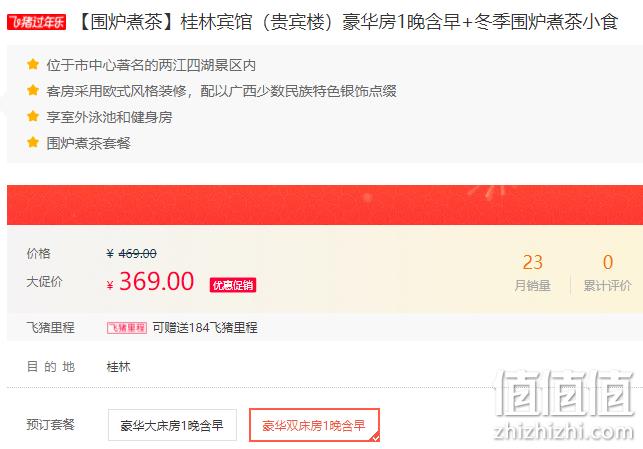Open the product title 围炉煮茶 桂林宾馆
Screen dimensions: 643x449
[x=347, y=22]
